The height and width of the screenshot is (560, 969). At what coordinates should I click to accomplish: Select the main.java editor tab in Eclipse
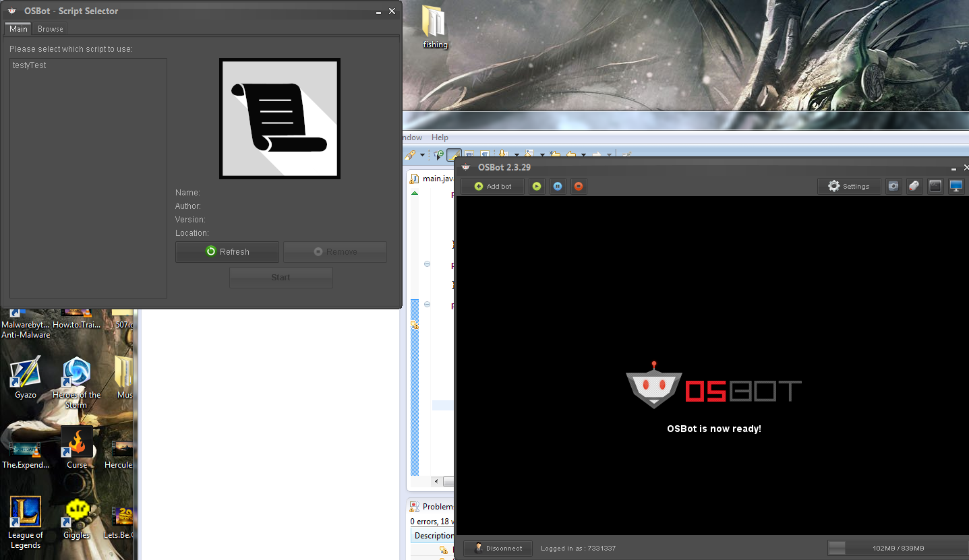(432, 179)
